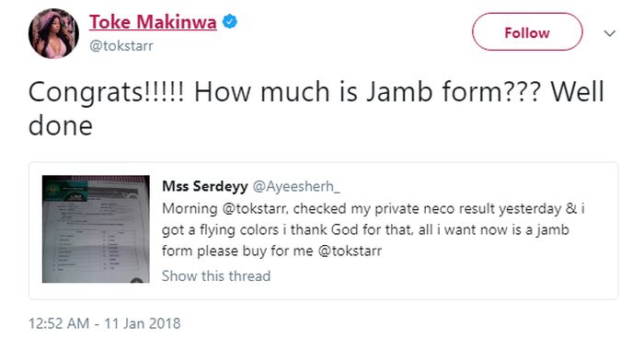644x339 pixels.
Task: Click the @Ayeesherh_ handle
Action: pyautogui.click(x=296, y=186)
